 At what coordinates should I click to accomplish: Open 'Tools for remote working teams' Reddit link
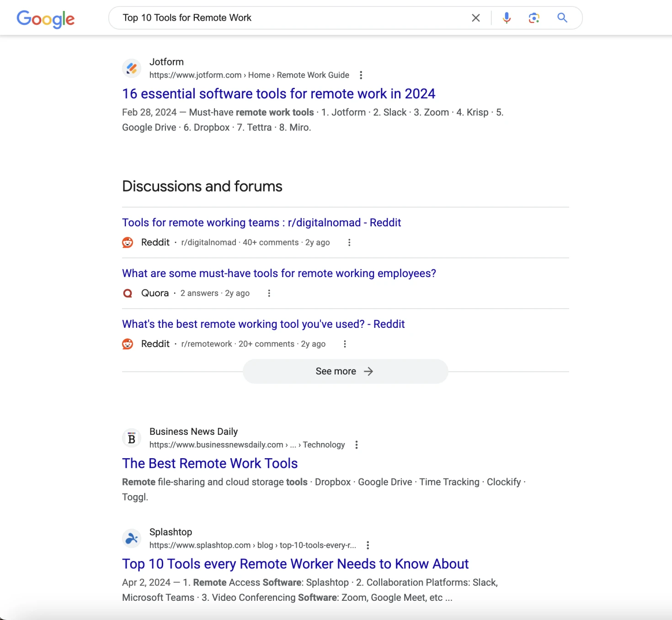[261, 223]
